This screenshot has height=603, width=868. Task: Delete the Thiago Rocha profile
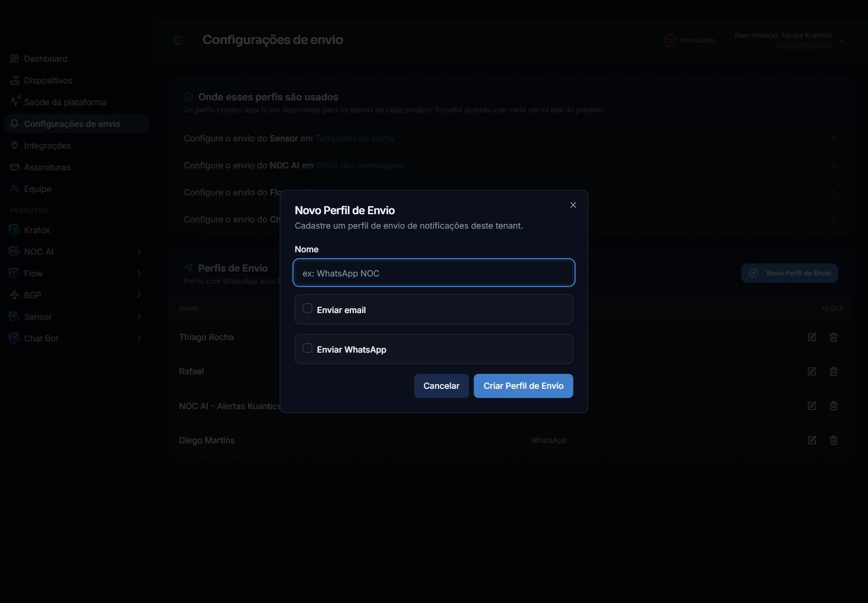point(834,337)
